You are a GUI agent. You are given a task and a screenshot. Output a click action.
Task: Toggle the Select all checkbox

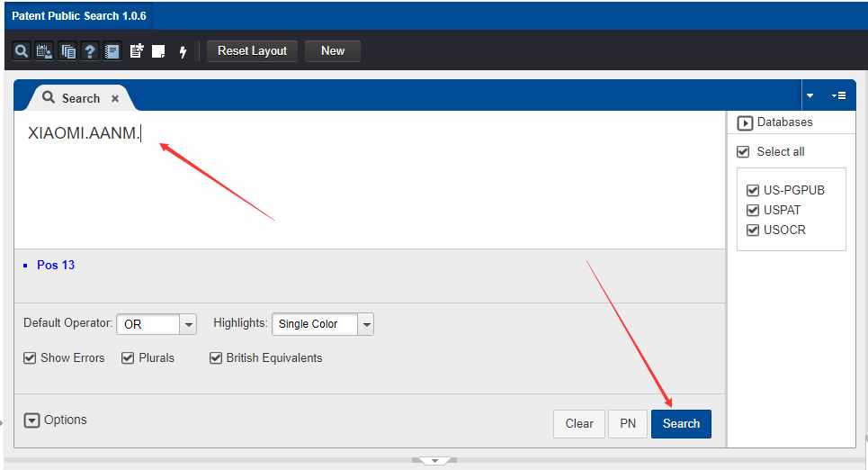(x=743, y=152)
